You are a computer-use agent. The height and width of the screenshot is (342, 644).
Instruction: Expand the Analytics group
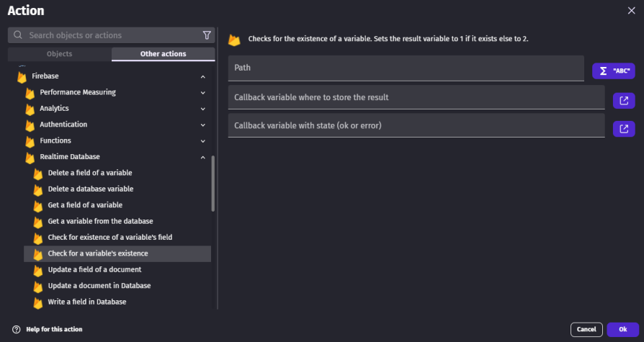click(x=203, y=109)
